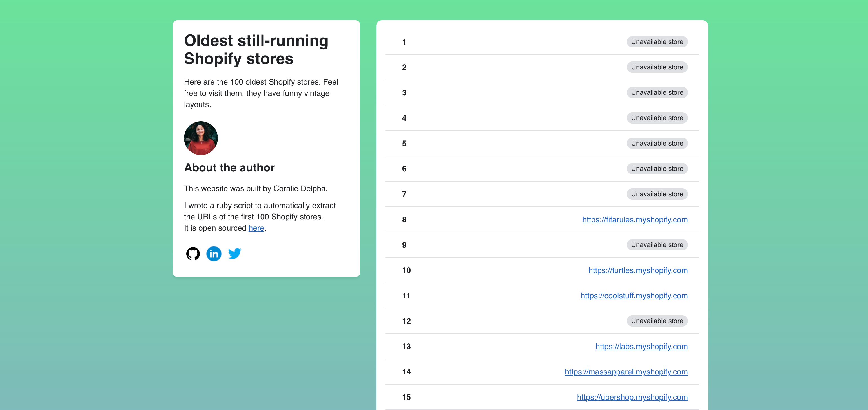Click the page title 'Oldest still-running Shopify stores'
868x410 pixels.
(x=256, y=49)
